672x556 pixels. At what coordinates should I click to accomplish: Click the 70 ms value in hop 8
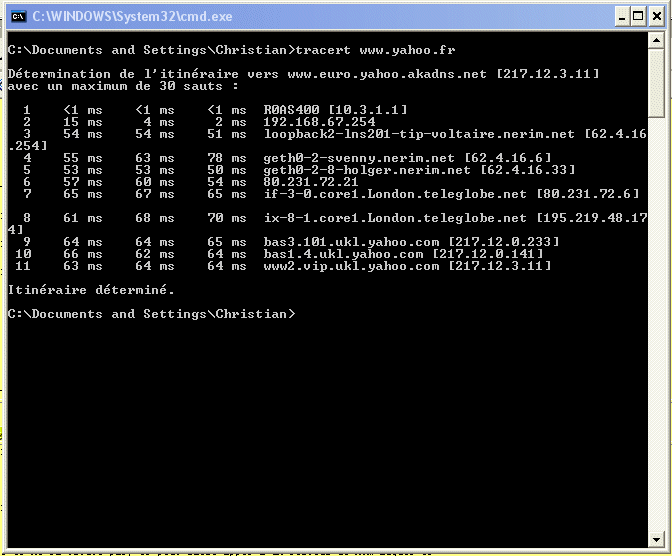click(227, 218)
